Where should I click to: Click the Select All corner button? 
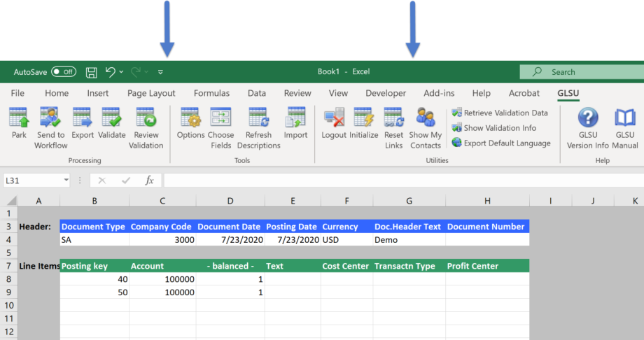click(x=9, y=201)
